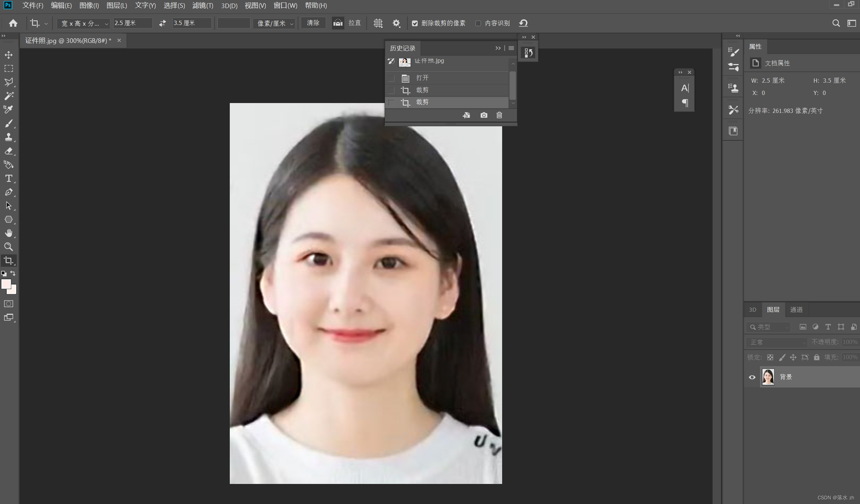Select the Eraser tool
Viewport: 860px width, 504px height.
[8, 151]
